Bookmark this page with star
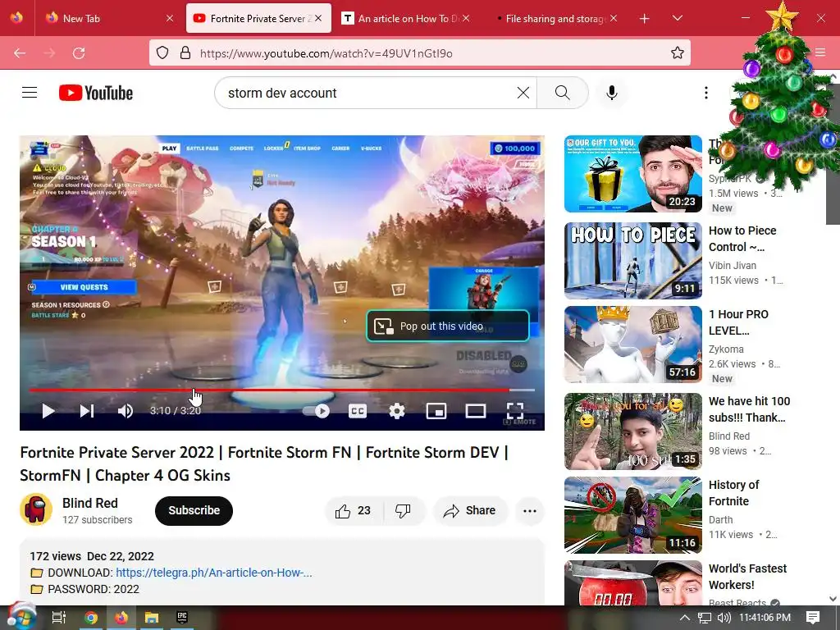Screen dimensions: 840x630 (677, 52)
